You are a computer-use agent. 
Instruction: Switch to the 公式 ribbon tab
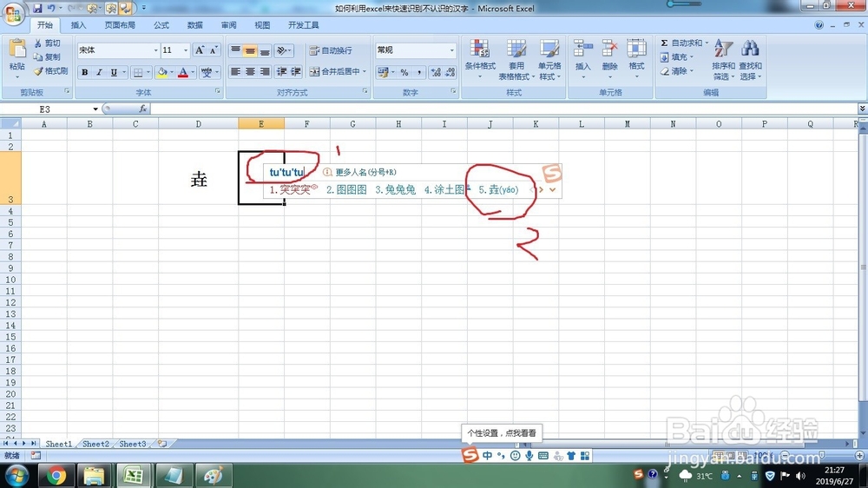point(161,25)
